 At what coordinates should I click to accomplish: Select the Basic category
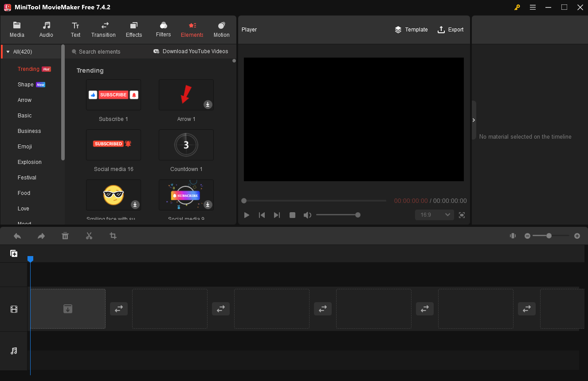pos(25,116)
